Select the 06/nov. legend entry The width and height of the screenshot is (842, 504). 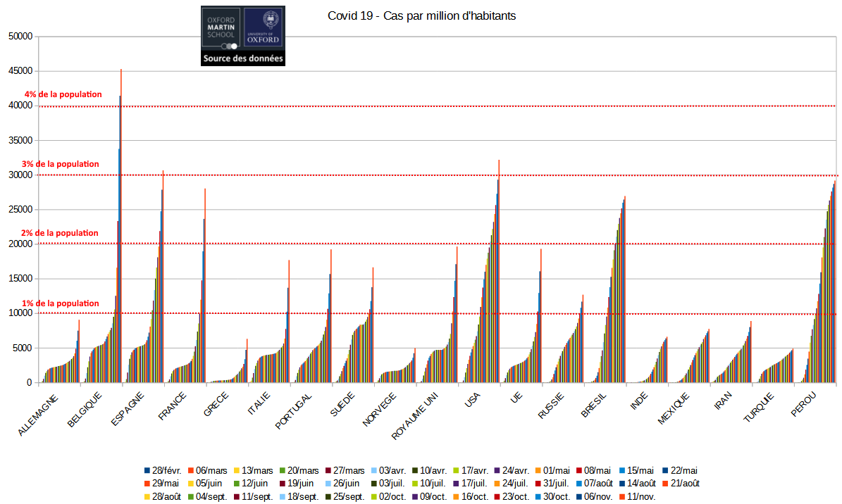pos(594,497)
